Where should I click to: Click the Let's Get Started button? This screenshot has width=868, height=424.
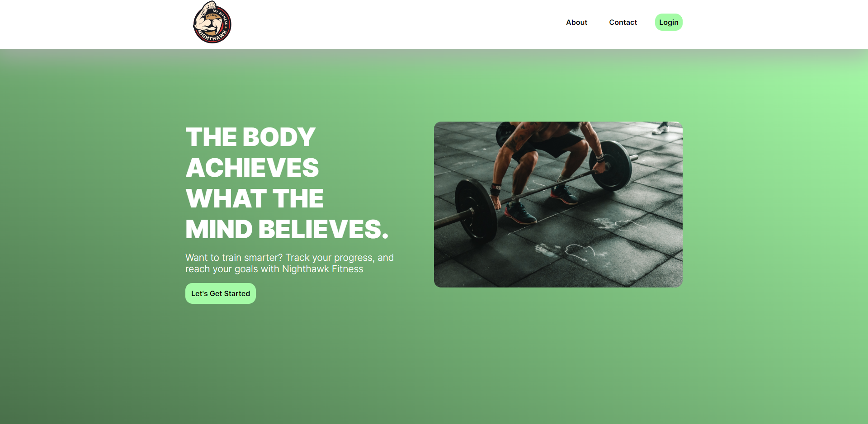(221, 293)
